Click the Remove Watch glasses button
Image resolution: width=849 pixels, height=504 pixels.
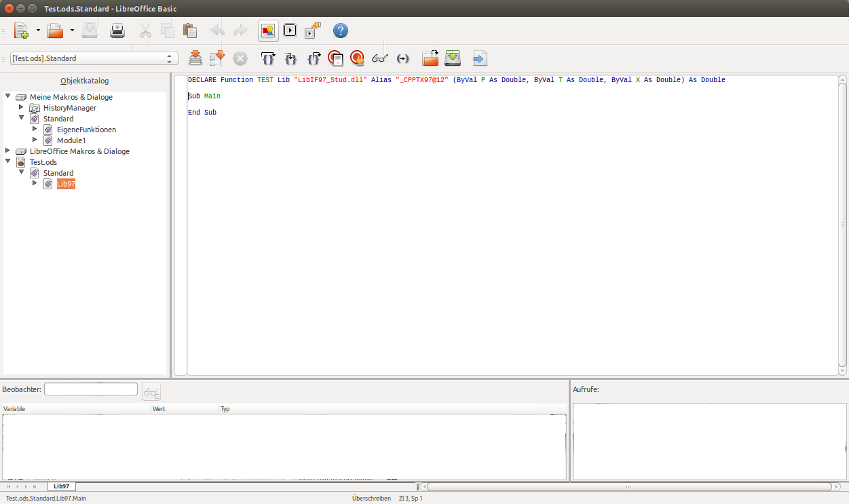[x=151, y=391]
